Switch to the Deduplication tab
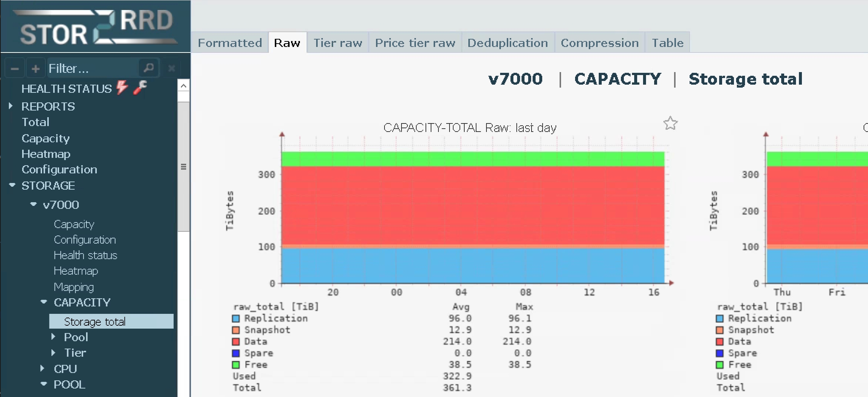Image resolution: width=868 pixels, height=397 pixels. coord(508,43)
